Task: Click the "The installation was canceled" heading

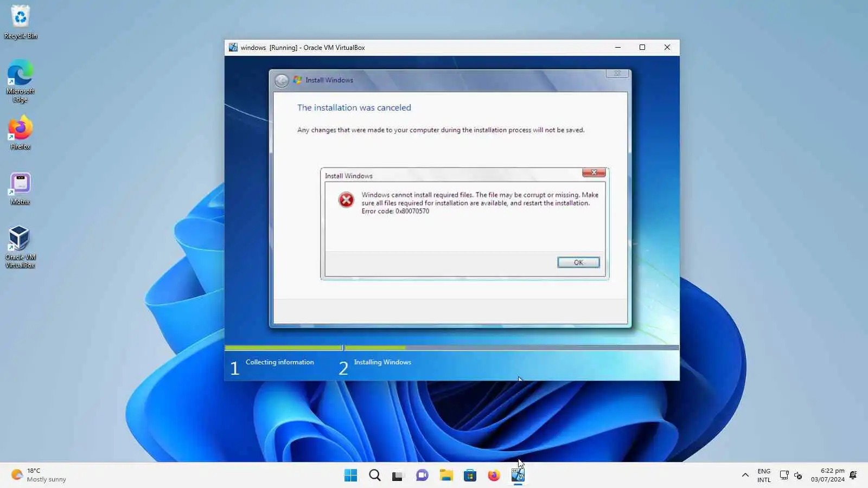Action: click(x=354, y=108)
